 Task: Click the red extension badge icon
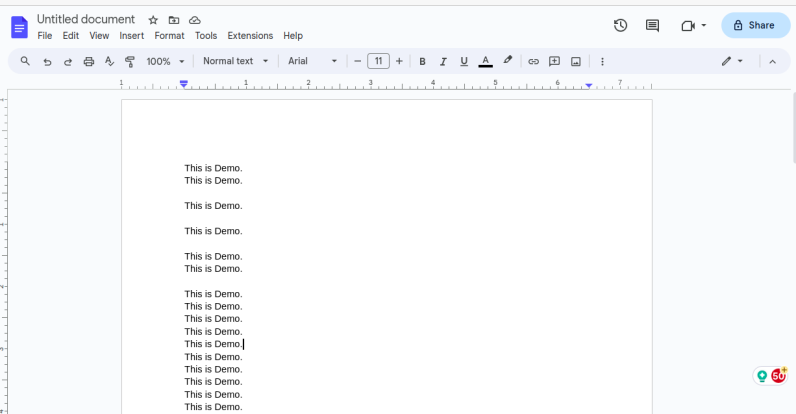(x=778, y=375)
